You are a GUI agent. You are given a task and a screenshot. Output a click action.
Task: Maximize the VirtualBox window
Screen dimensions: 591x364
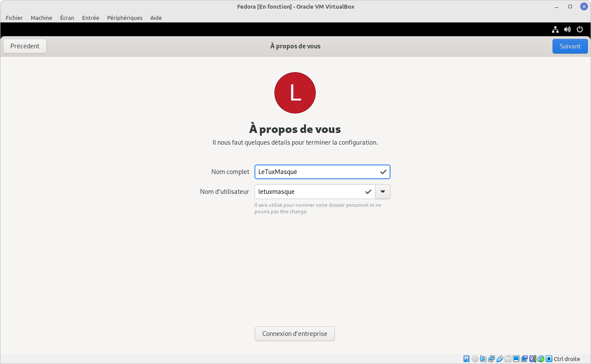point(570,6)
